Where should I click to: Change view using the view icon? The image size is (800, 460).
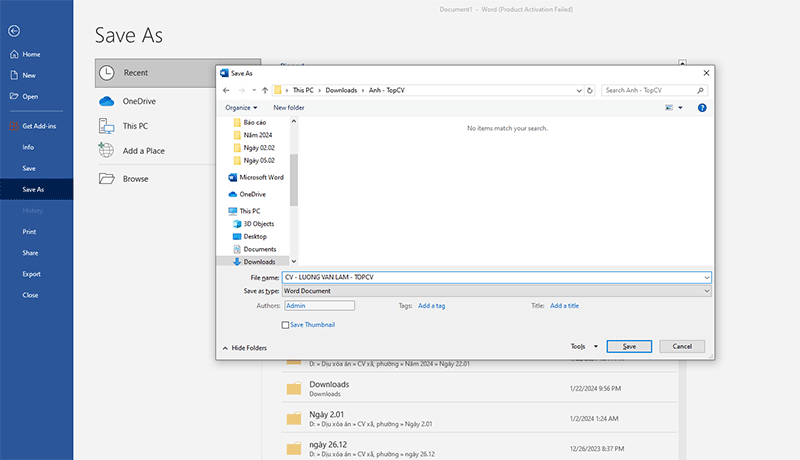[x=669, y=108]
